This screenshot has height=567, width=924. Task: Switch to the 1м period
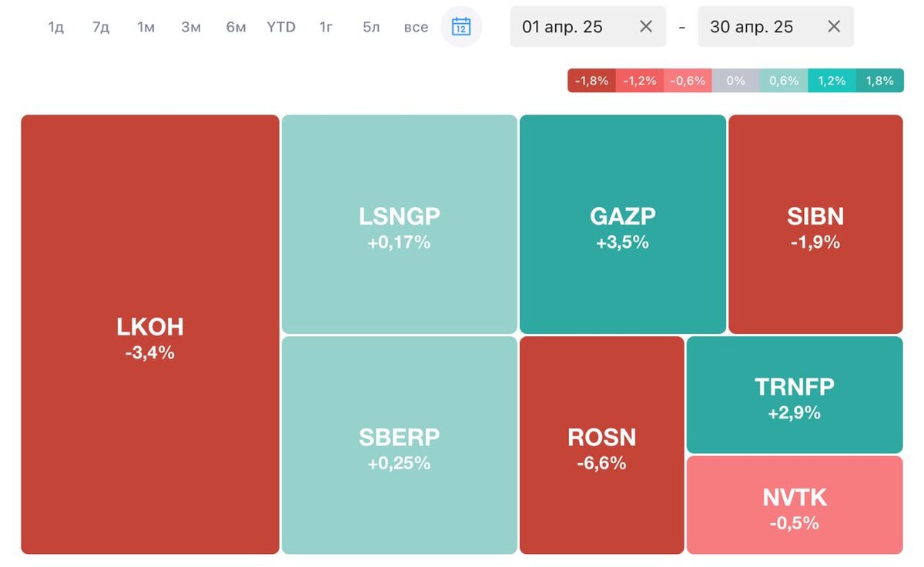[146, 27]
